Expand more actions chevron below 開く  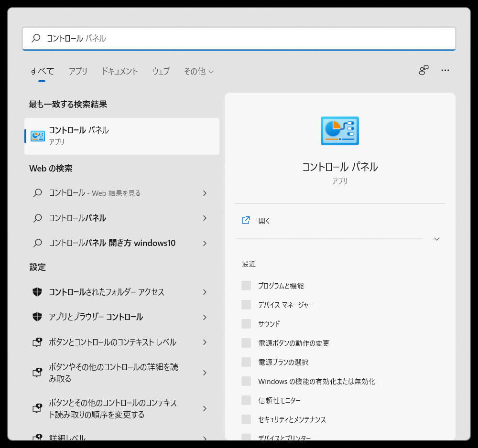click(x=436, y=239)
